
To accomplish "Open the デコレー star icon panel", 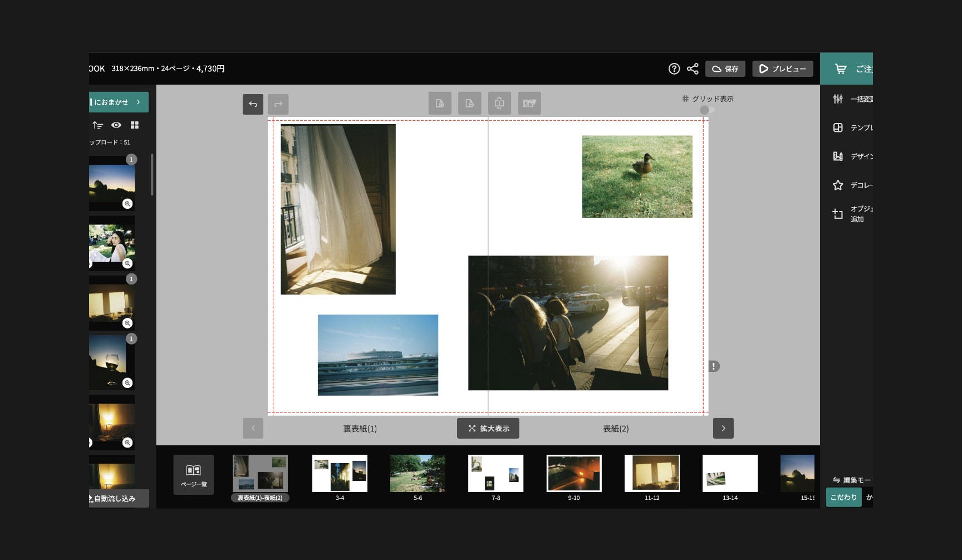I will pyautogui.click(x=838, y=185).
